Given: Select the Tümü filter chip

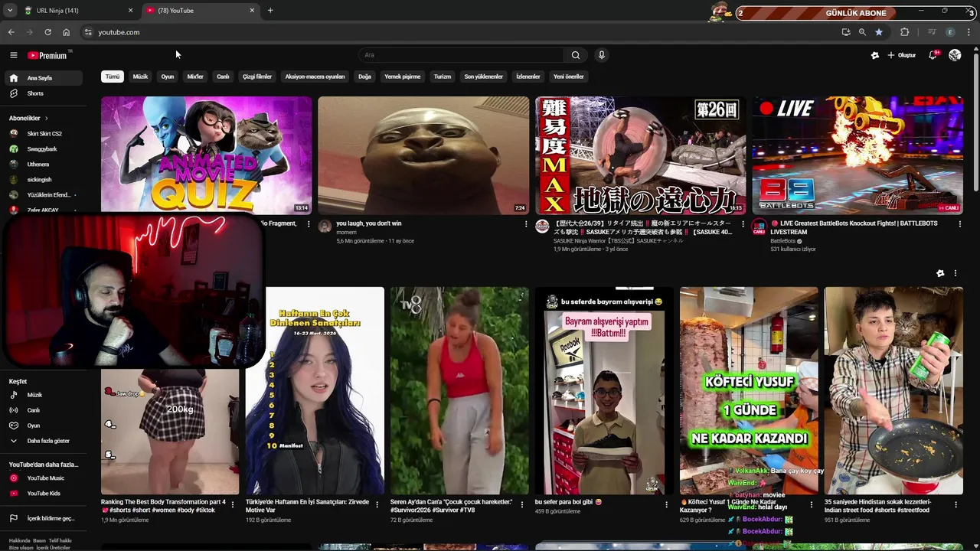Looking at the screenshot, I should point(113,77).
